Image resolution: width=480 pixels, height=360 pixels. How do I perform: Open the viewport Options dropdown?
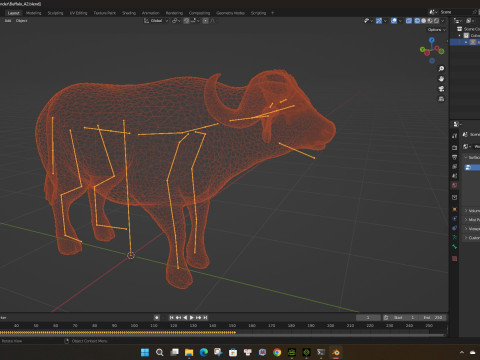click(x=436, y=30)
